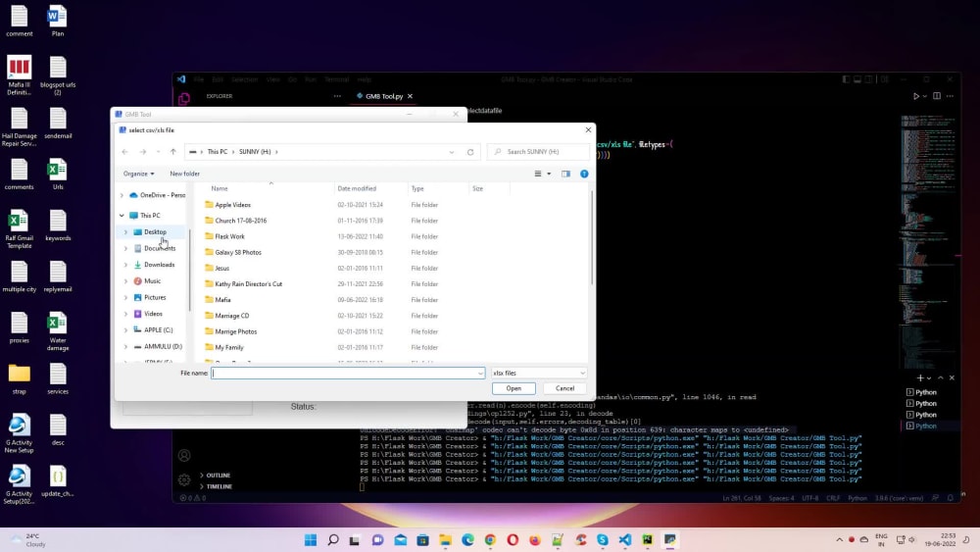
Task: Click the file list vertical scrollbar
Action: [x=591, y=237]
